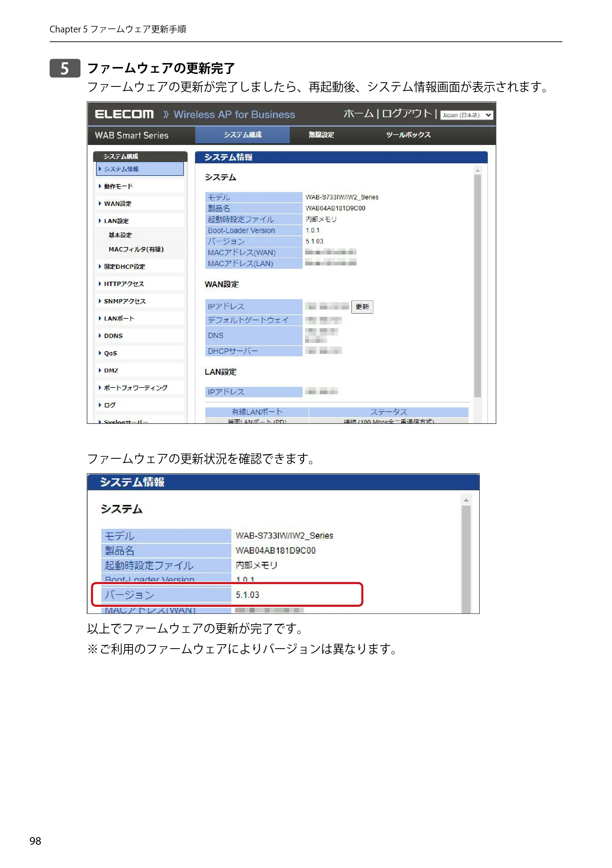Click the scroll-up arrow of upper システム情報 panel
The width and height of the screenshot is (612, 868).
[477, 170]
